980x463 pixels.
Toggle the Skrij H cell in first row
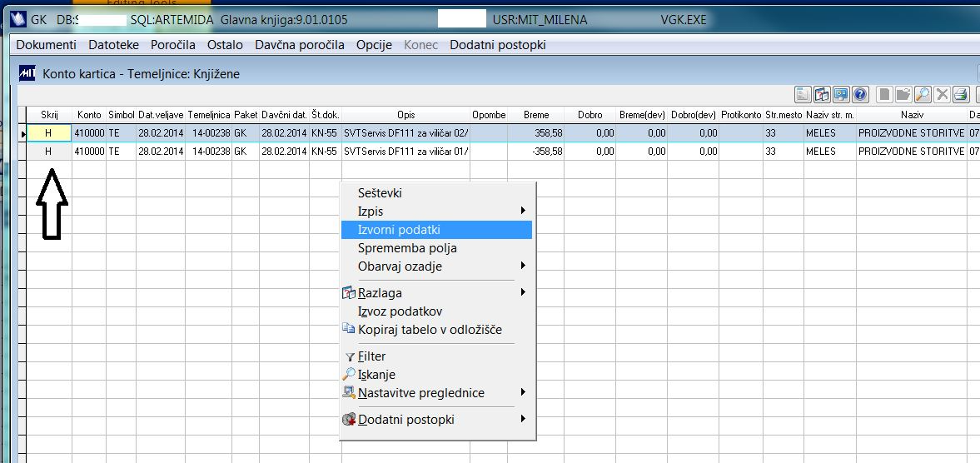coord(49,133)
